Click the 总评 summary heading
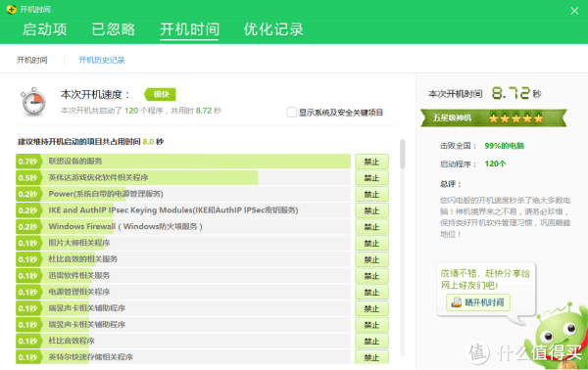Viewport: 588px width, 370px height. coord(450,184)
